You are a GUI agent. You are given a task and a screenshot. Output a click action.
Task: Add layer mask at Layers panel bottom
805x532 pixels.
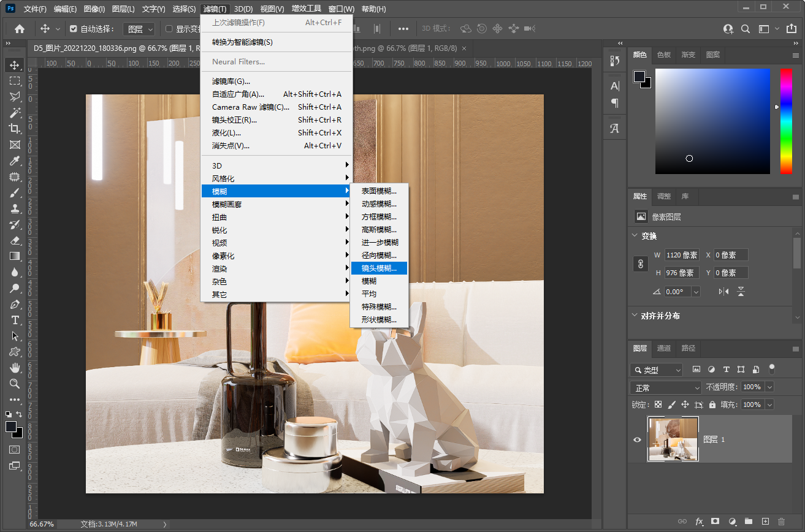point(715,522)
